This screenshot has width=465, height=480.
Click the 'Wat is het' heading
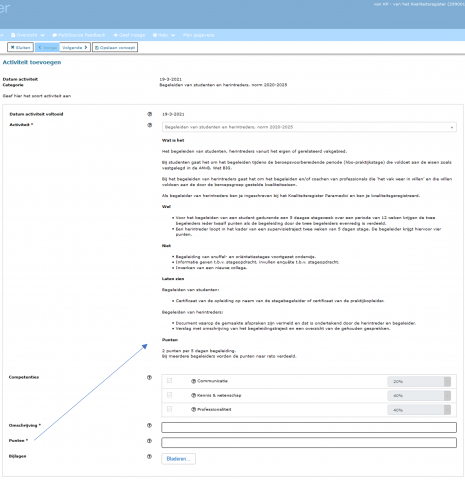tap(173, 140)
